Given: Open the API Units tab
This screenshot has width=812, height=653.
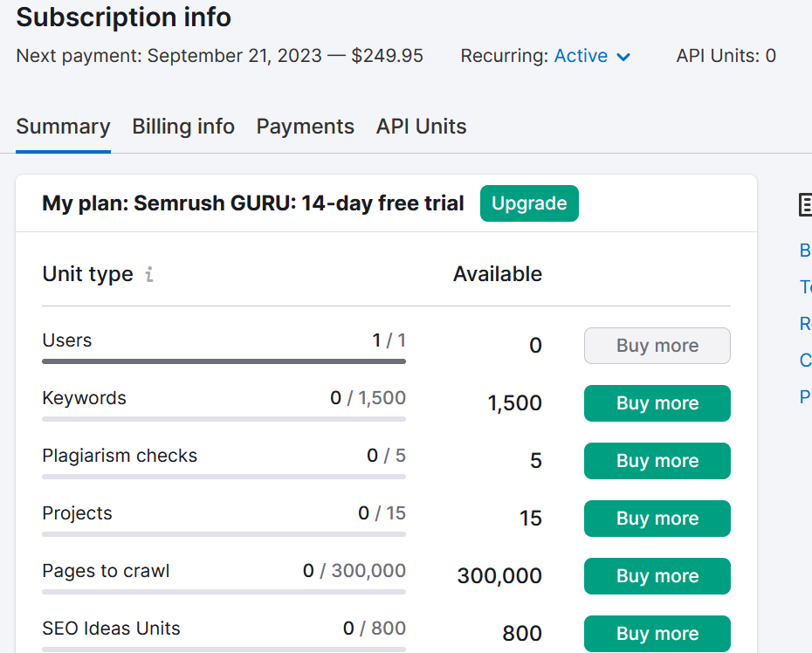Looking at the screenshot, I should [x=421, y=127].
